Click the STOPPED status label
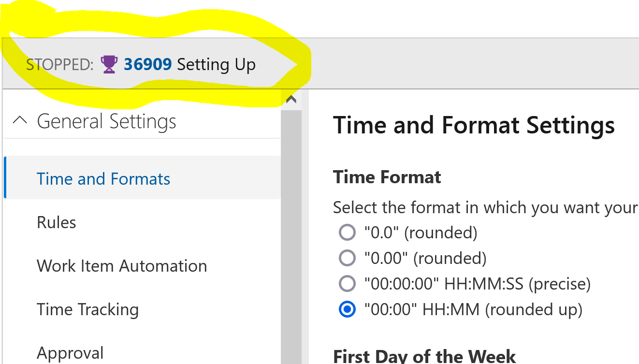 point(60,65)
